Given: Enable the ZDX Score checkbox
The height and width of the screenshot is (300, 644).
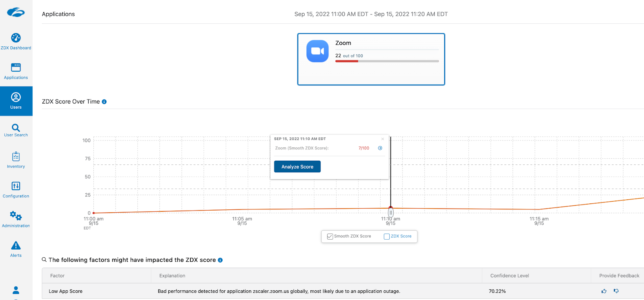Looking at the screenshot, I should pyautogui.click(x=386, y=236).
